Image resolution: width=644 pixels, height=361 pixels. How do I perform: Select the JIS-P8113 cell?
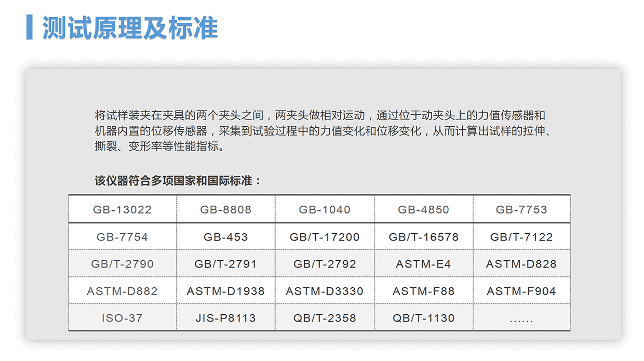tap(226, 318)
